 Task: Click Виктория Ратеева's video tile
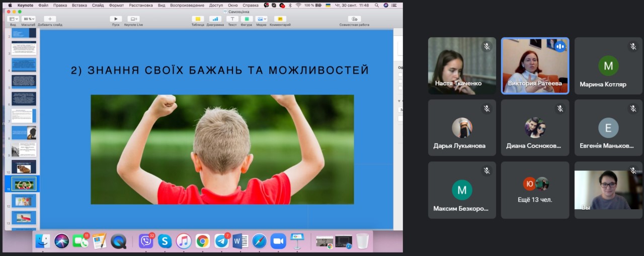(535, 66)
